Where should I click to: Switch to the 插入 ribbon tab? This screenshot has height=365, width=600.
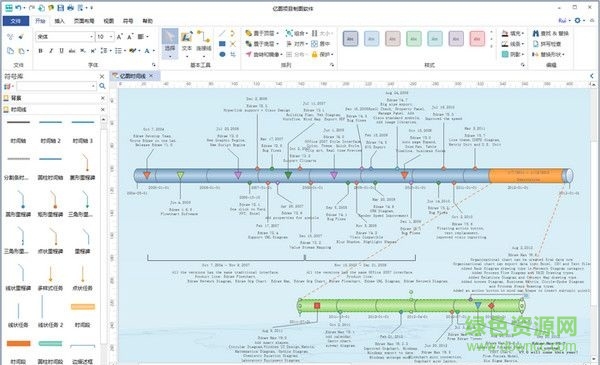[x=59, y=21]
